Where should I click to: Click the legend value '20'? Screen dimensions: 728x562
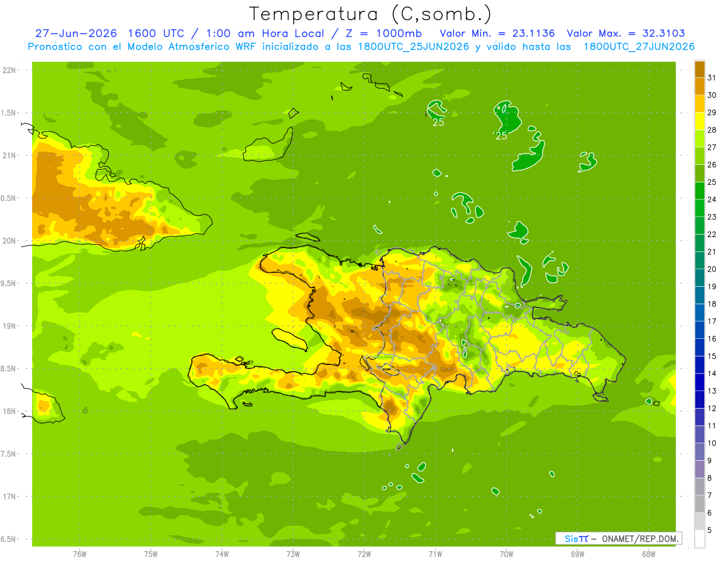point(712,269)
